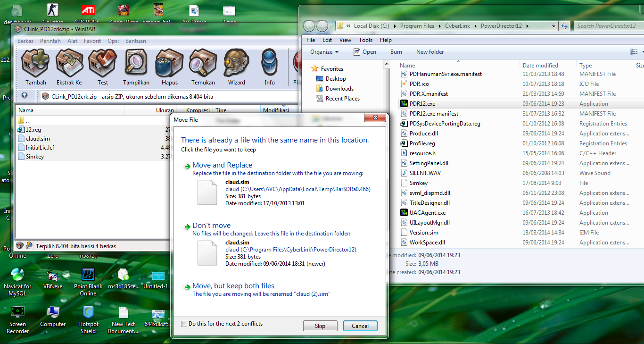Go up one level in WinRAR address bar
Viewport: 644px width, 344px height.
[25, 96]
